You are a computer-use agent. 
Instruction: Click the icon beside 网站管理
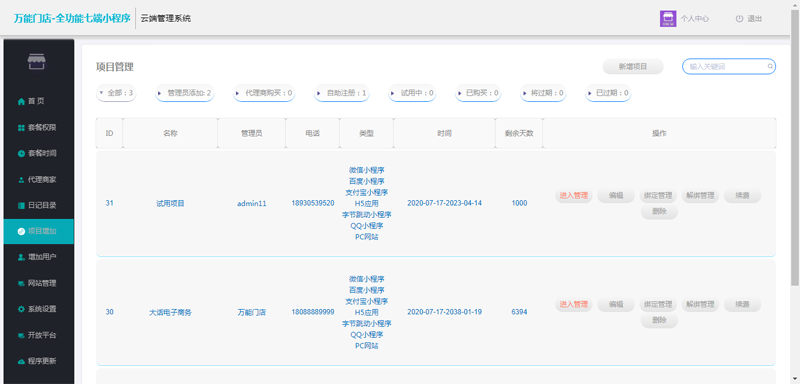pos(21,284)
